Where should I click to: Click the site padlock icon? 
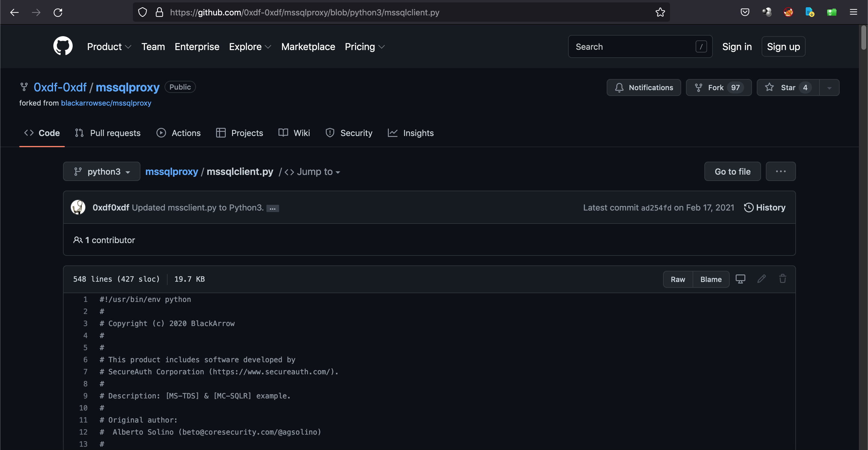point(159,12)
